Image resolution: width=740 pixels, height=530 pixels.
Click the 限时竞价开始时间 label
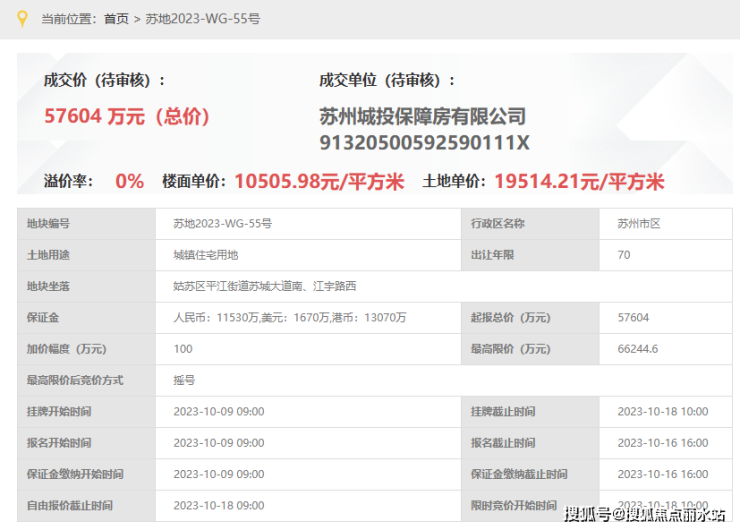pos(514,505)
